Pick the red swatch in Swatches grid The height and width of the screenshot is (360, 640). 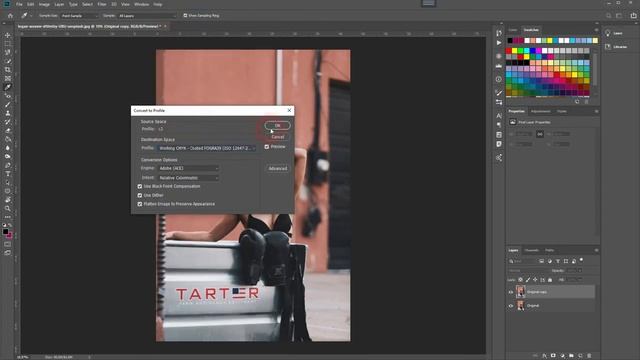[509, 51]
